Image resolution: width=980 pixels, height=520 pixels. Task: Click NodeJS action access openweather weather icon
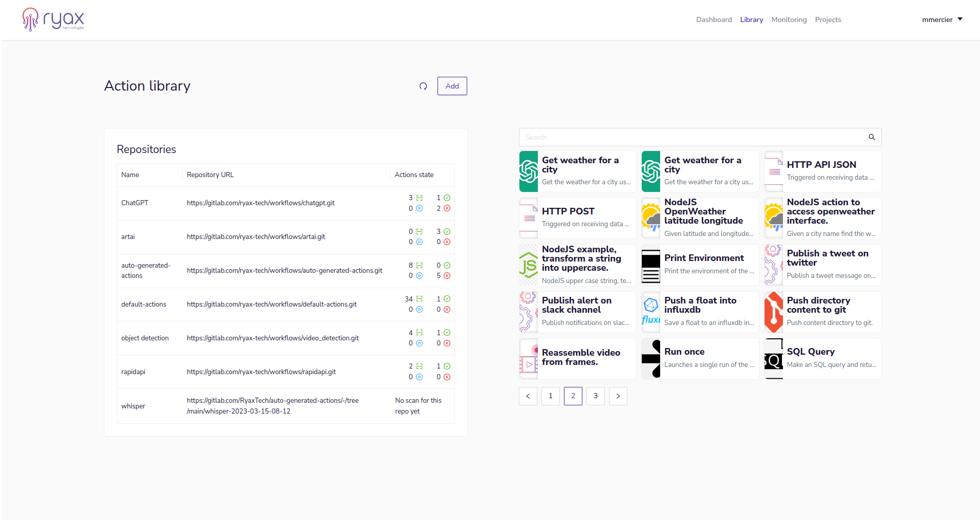[774, 218]
